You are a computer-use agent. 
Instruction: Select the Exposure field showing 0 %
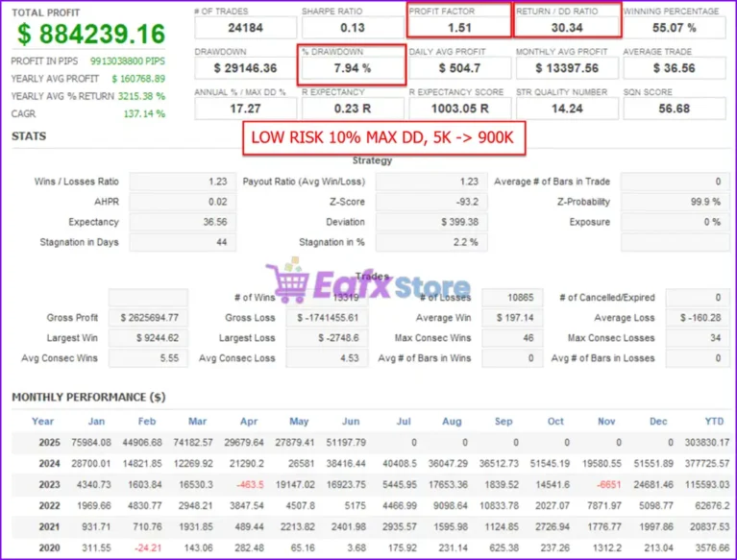pyautogui.click(x=675, y=222)
